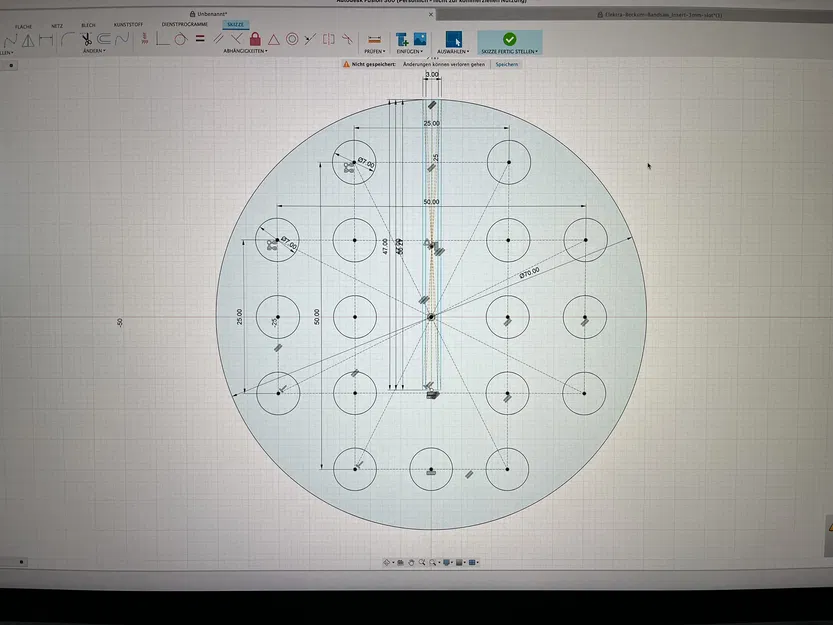Apply the Konzentrisch concentric constraint
The image size is (833, 625).
click(x=292, y=38)
